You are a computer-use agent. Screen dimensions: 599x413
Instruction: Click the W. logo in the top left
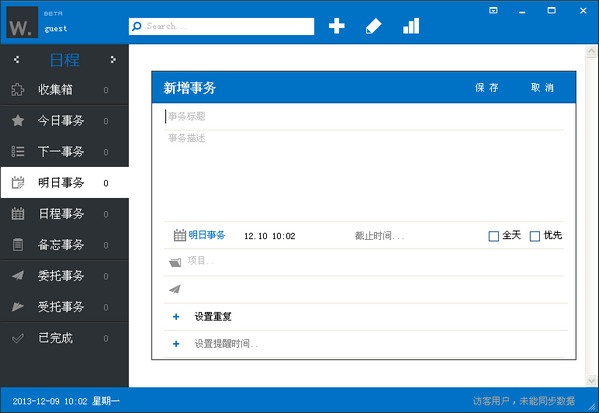(x=22, y=22)
